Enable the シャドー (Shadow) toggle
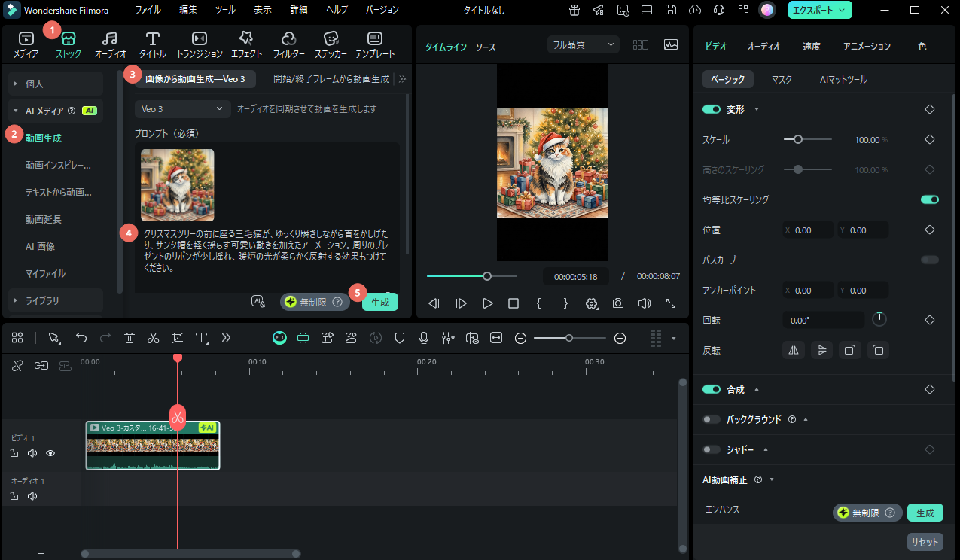Image resolution: width=960 pixels, height=560 pixels. pyautogui.click(x=711, y=449)
